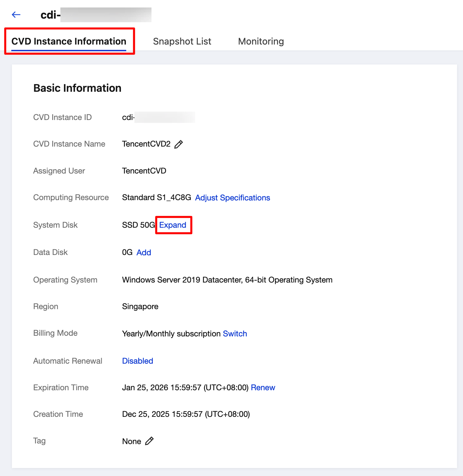Screen dimensions: 463x476
Task: Add a Data Disk
Action: [144, 253]
